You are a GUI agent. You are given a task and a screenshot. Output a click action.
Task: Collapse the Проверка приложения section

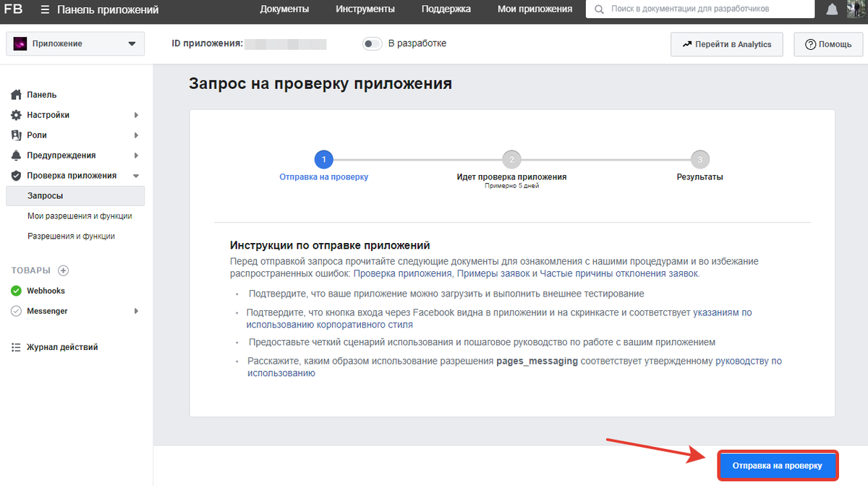[136, 176]
